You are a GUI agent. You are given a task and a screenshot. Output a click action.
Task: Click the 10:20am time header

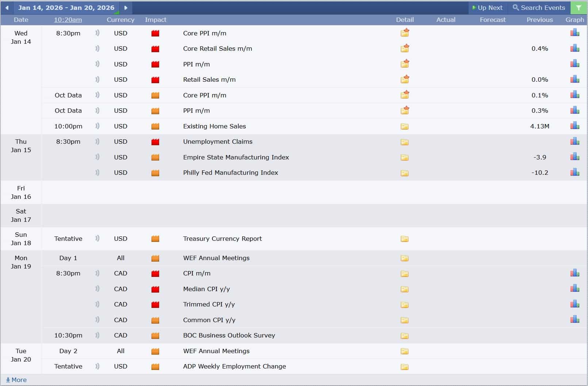67,20
